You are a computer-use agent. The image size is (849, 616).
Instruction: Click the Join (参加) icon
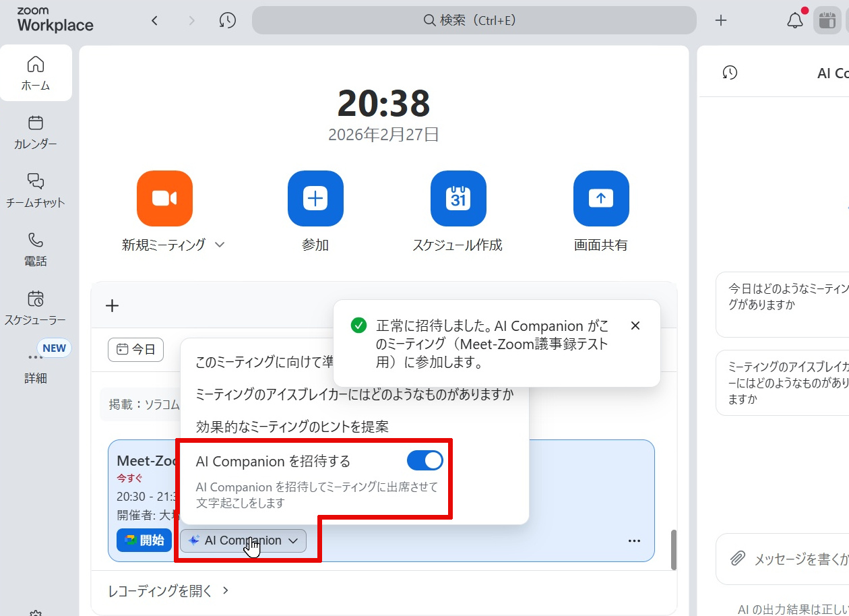[315, 198]
